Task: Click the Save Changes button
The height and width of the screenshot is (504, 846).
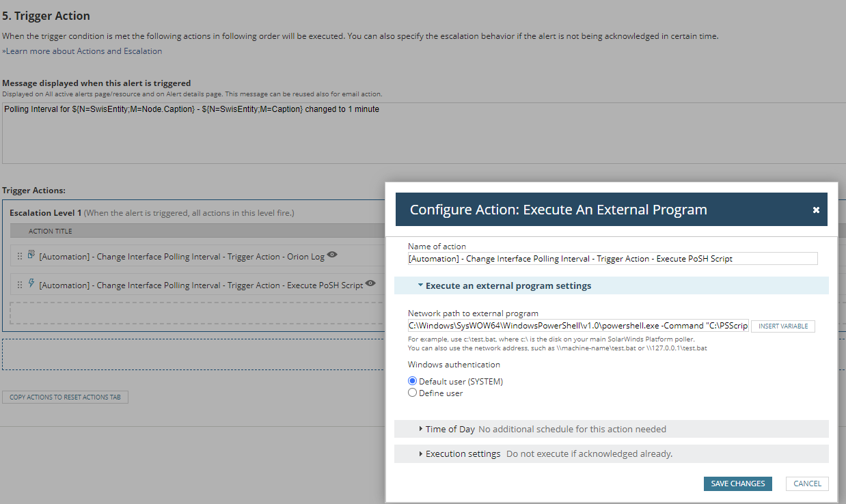Action: click(737, 484)
